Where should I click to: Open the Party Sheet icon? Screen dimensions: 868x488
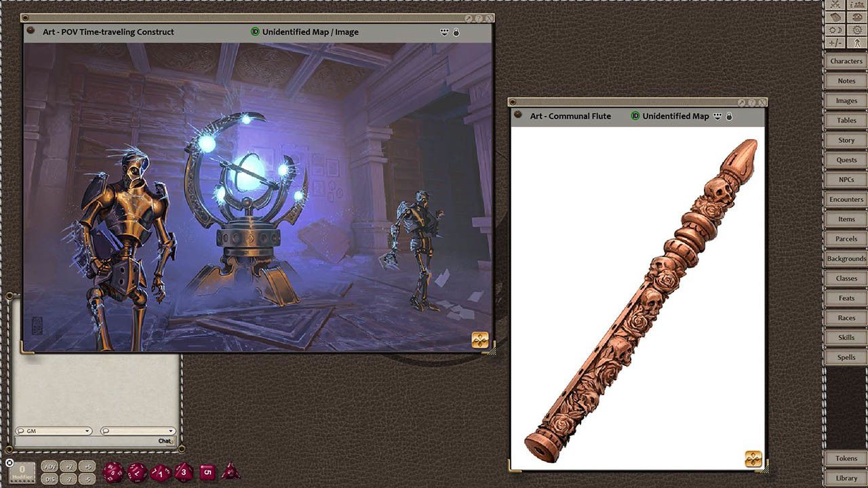pyautogui.click(x=856, y=5)
